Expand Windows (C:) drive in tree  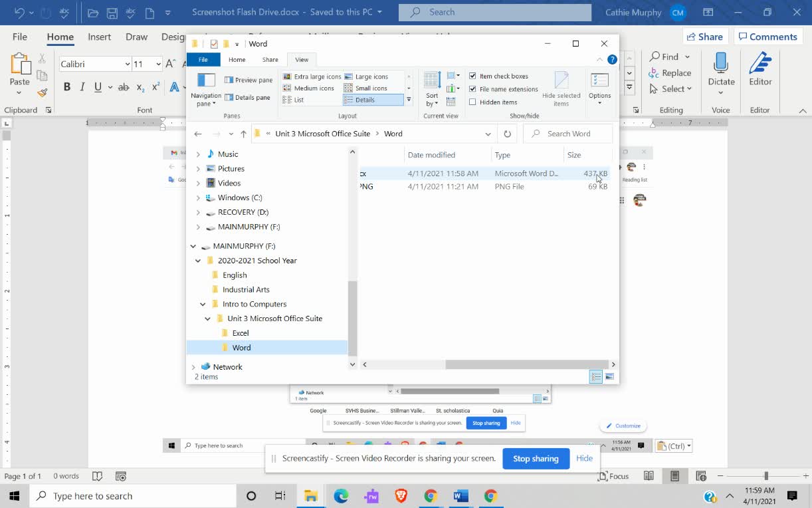click(x=198, y=197)
